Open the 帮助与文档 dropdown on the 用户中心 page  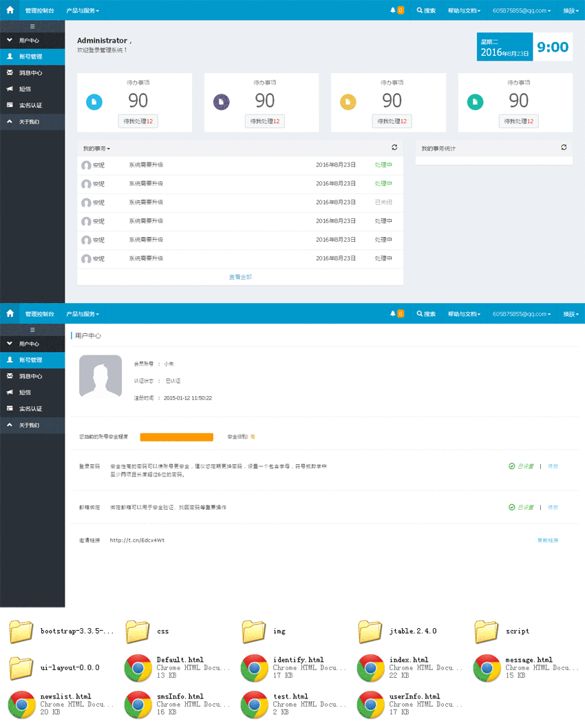pyautogui.click(x=464, y=314)
